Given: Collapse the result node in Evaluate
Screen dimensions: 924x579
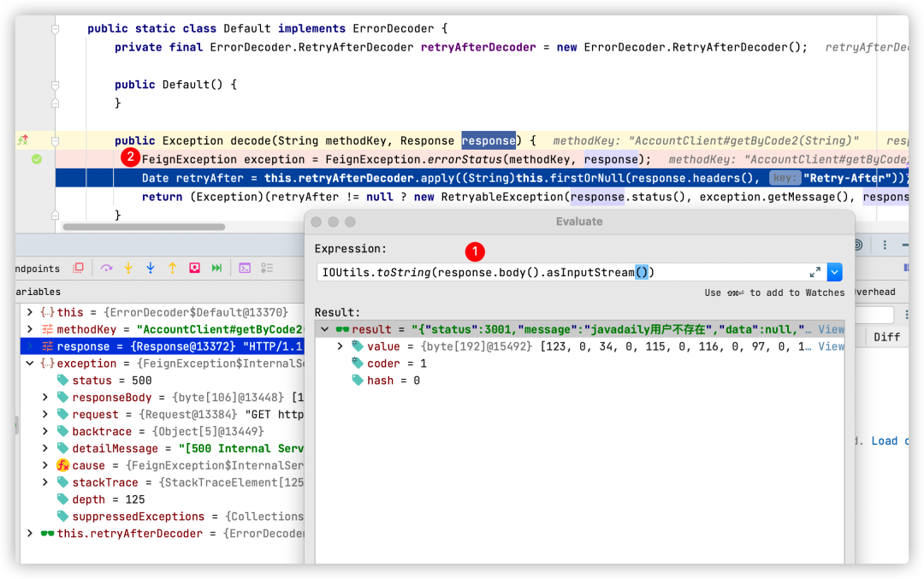Looking at the screenshot, I should (325, 329).
